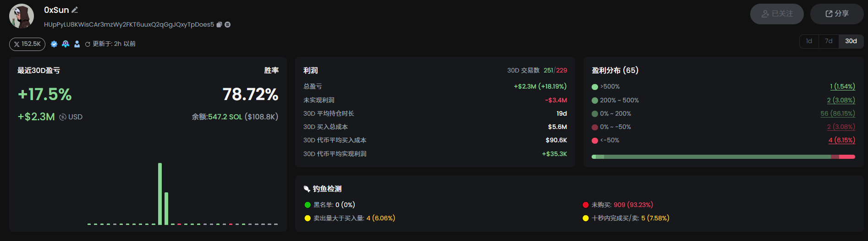The image size is (868, 241).
Task: Click the profit distribution color bar
Action: point(723,157)
